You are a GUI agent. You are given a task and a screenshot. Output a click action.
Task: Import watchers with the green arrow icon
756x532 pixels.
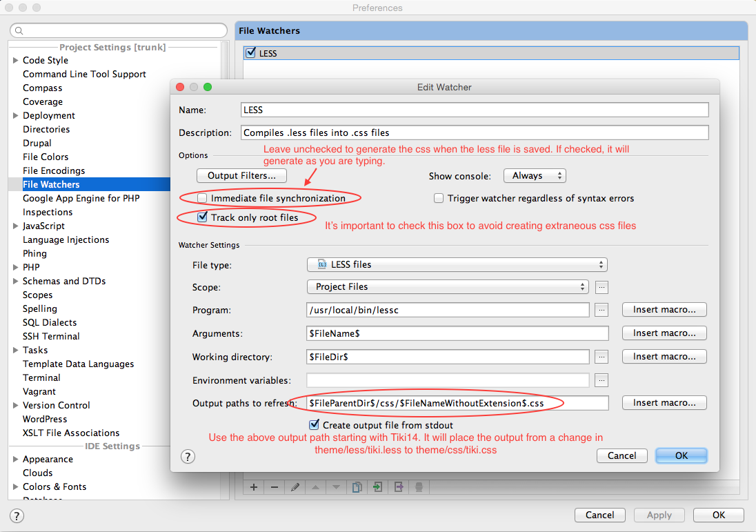377,487
